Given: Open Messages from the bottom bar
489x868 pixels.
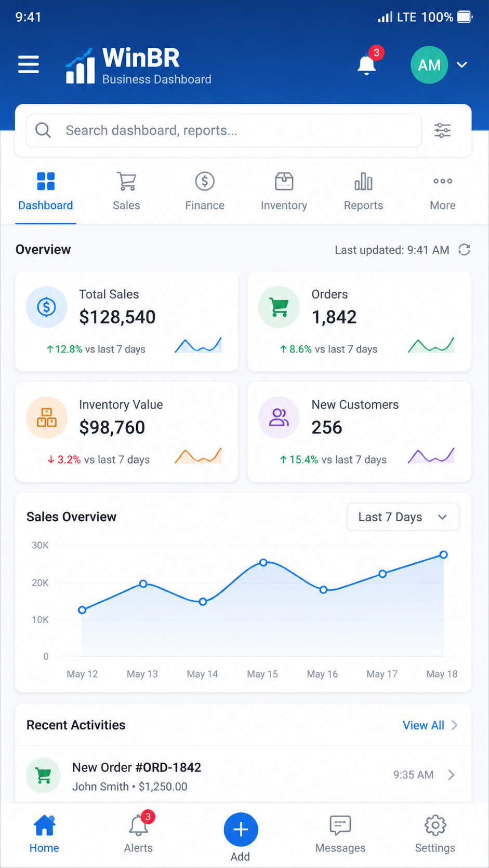Looking at the screenshot, I should point(340,834).
